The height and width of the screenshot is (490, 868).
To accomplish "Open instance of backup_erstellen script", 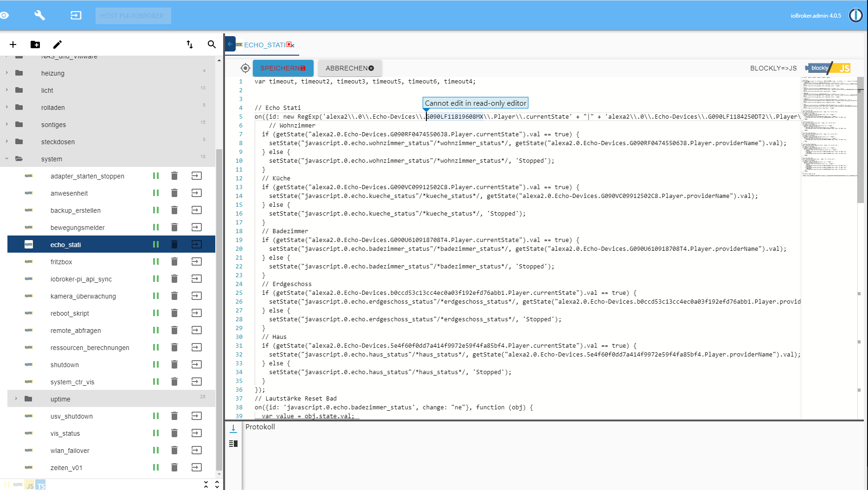I will 197,210.
